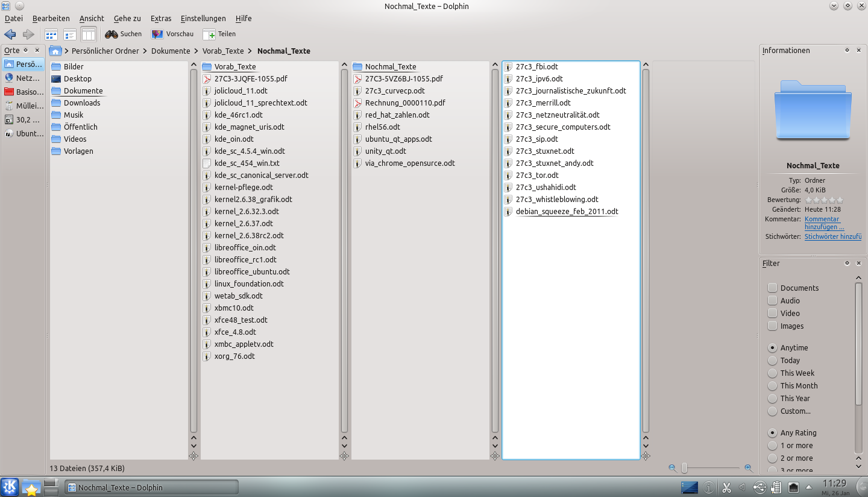
Task: Expand hidden system tray icons arrow
Action: (x=809, y=487)
